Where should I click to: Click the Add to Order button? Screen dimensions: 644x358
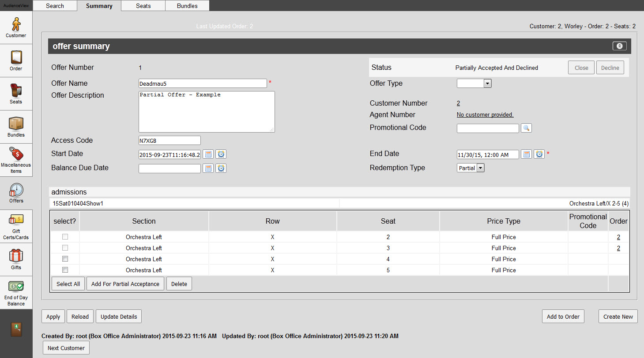coord(563,316)
